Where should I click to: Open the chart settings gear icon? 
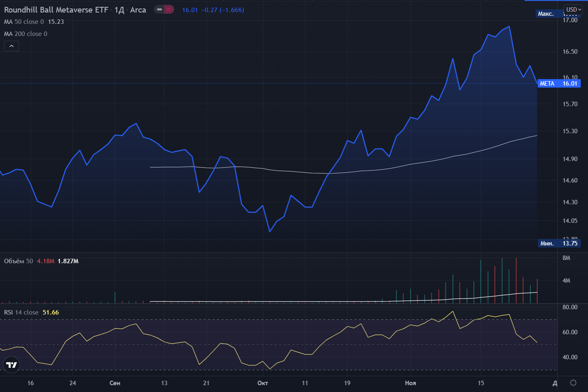click(573, 383)
